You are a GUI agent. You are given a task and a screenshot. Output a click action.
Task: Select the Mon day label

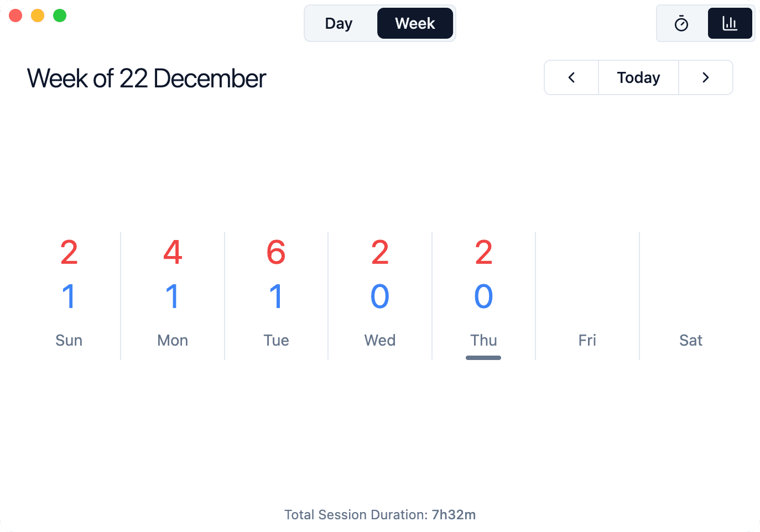[173, 340]
